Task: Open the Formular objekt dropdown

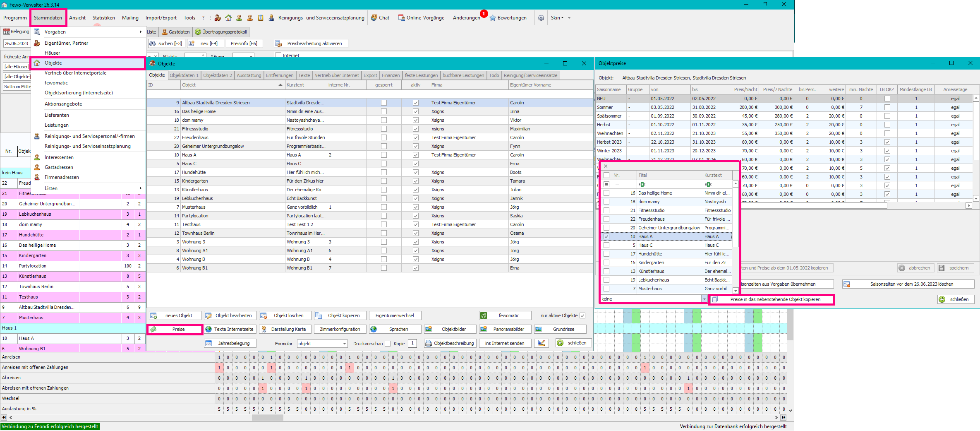Action: click(344, 344)
